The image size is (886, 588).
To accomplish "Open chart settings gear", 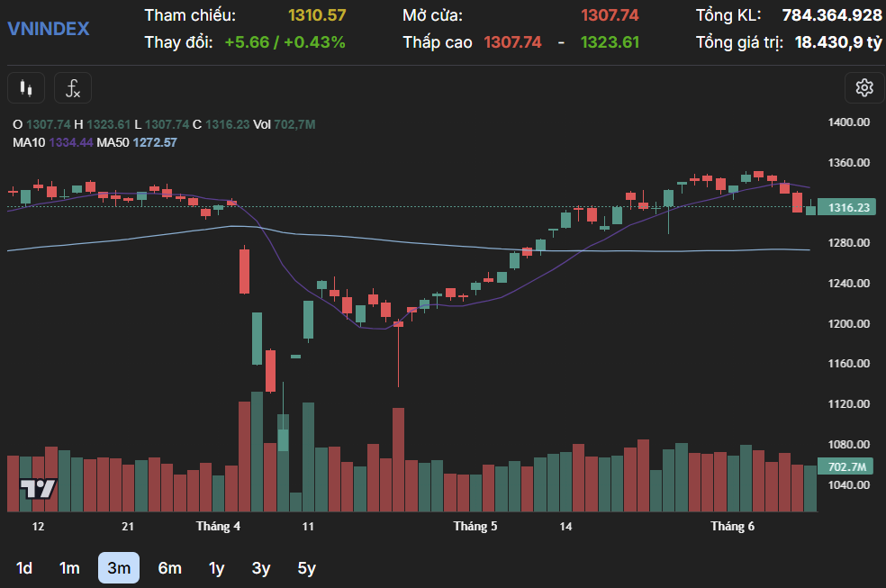I will point(864,87).
